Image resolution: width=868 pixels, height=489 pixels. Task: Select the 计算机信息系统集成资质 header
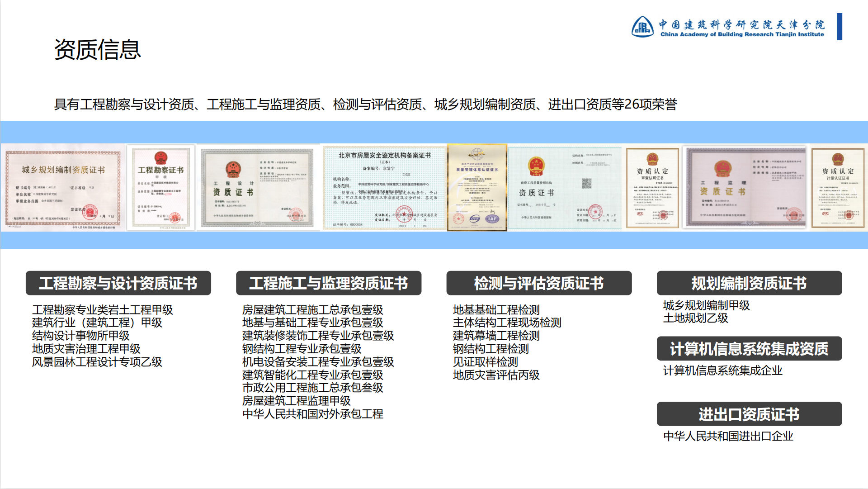coord(749,349)
